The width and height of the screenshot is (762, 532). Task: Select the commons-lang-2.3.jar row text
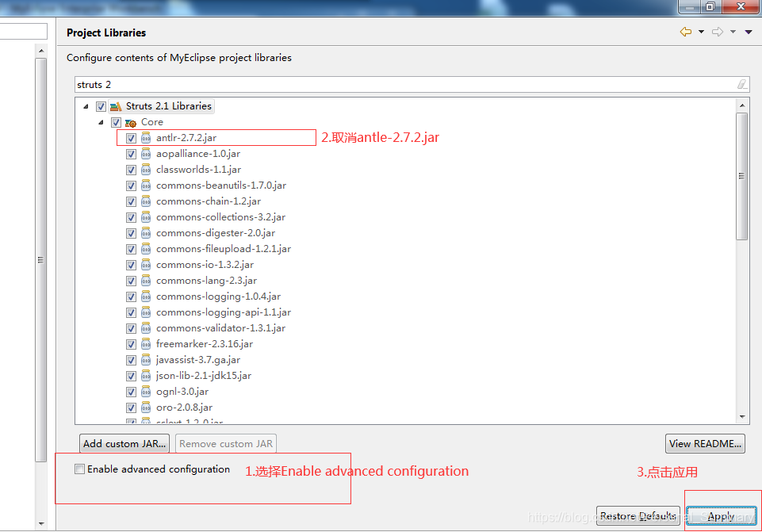click(x=206, y=281)
